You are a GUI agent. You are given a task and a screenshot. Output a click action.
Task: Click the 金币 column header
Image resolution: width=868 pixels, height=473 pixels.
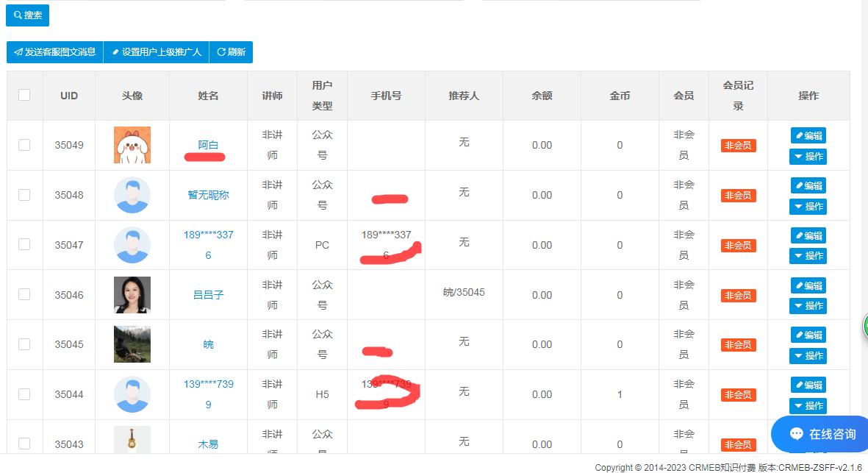(620, 96)
